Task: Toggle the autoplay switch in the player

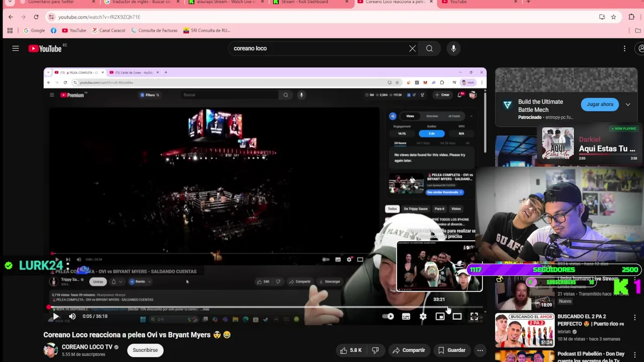Action: click(x=388, y=316)
